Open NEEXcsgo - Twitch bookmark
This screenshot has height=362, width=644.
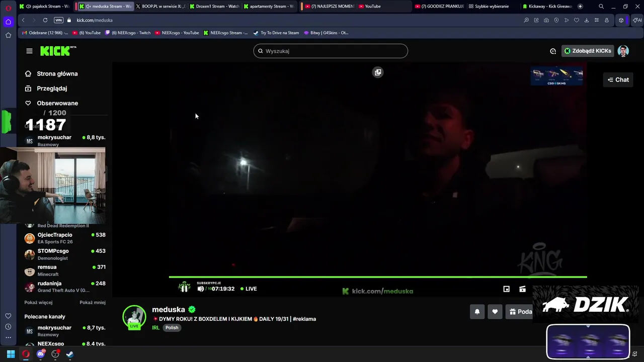(x=128, y=33)
